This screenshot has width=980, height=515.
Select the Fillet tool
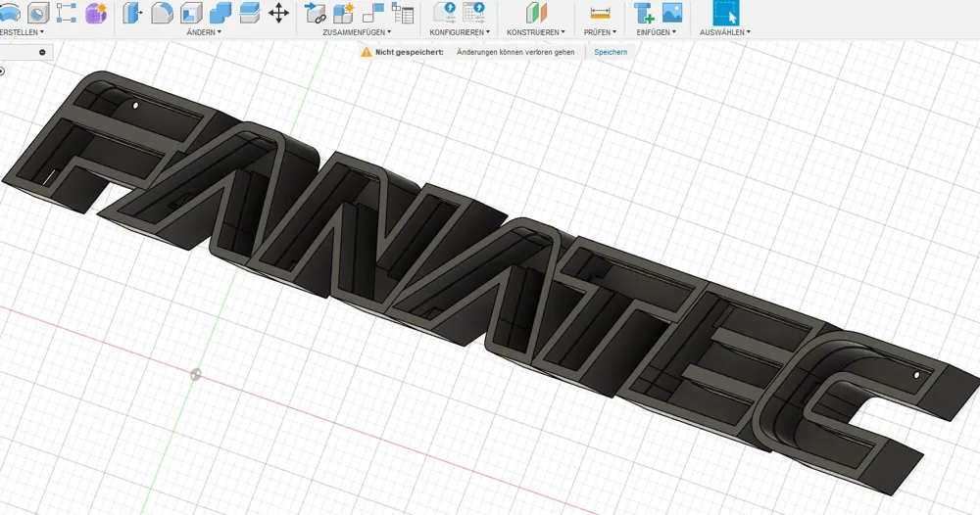coord(162,13)
